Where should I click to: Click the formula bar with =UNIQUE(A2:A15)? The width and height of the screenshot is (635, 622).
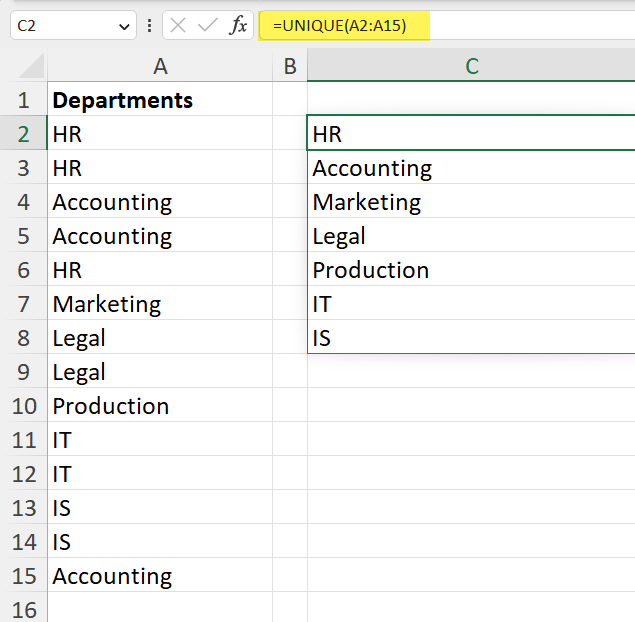[x=446, y=26]
